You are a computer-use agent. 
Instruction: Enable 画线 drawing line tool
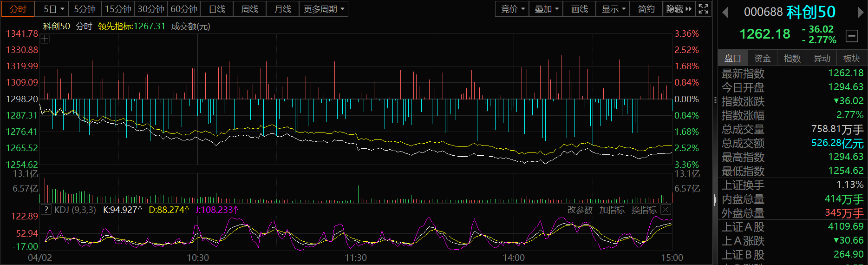pos(579,9)
